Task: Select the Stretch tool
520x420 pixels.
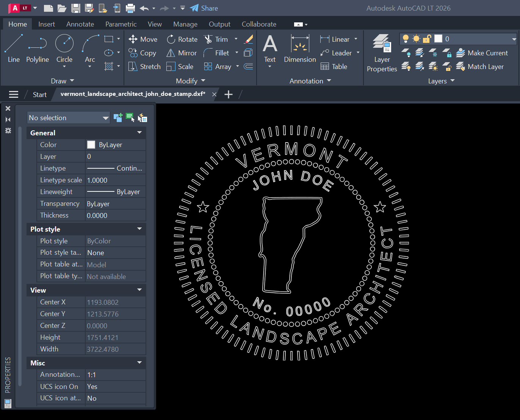Action: tap(144, 66)
